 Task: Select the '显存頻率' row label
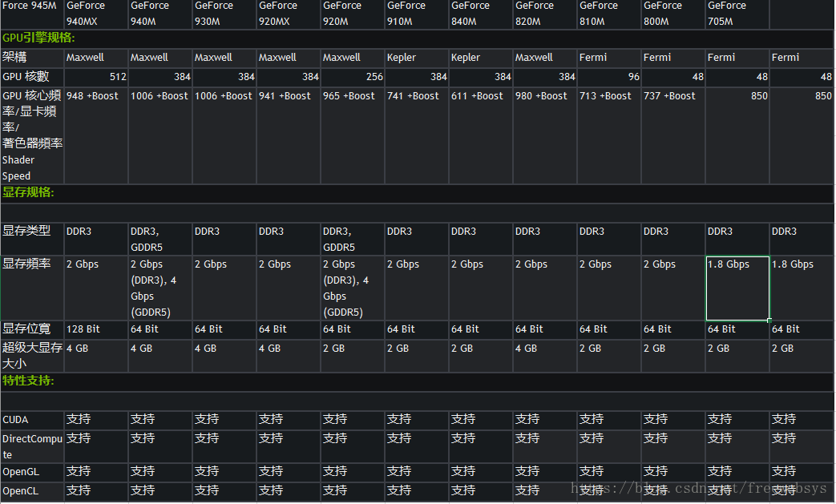pos(32,288)
